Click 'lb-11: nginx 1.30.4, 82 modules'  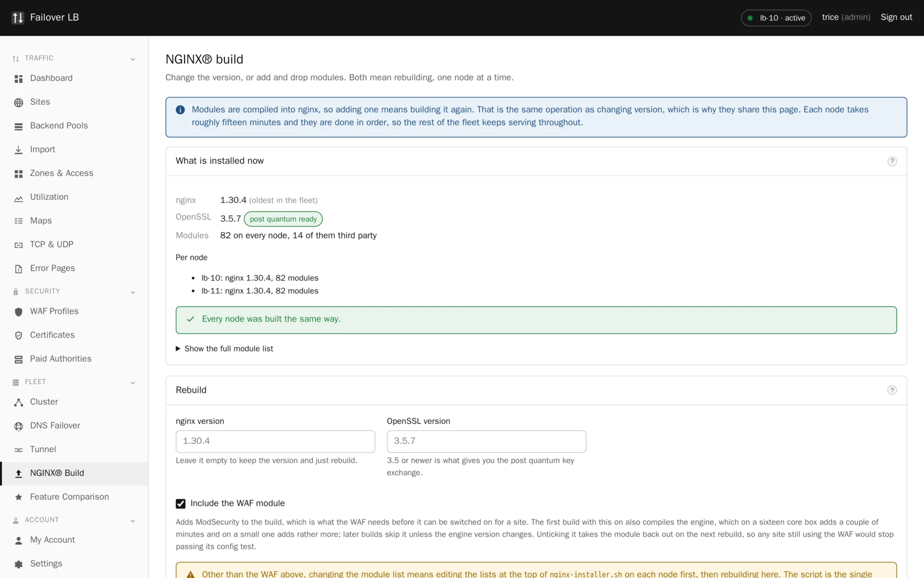point(260,291)
